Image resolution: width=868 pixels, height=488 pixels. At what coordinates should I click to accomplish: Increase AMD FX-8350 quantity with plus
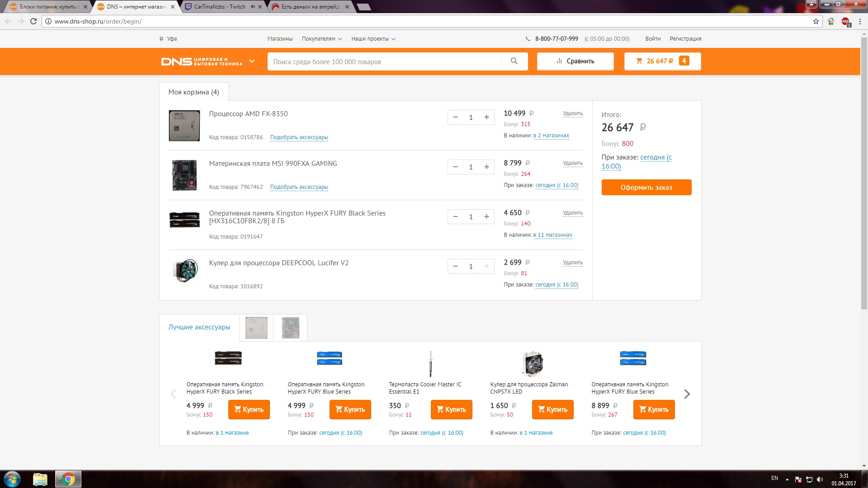tap(486, 117)
